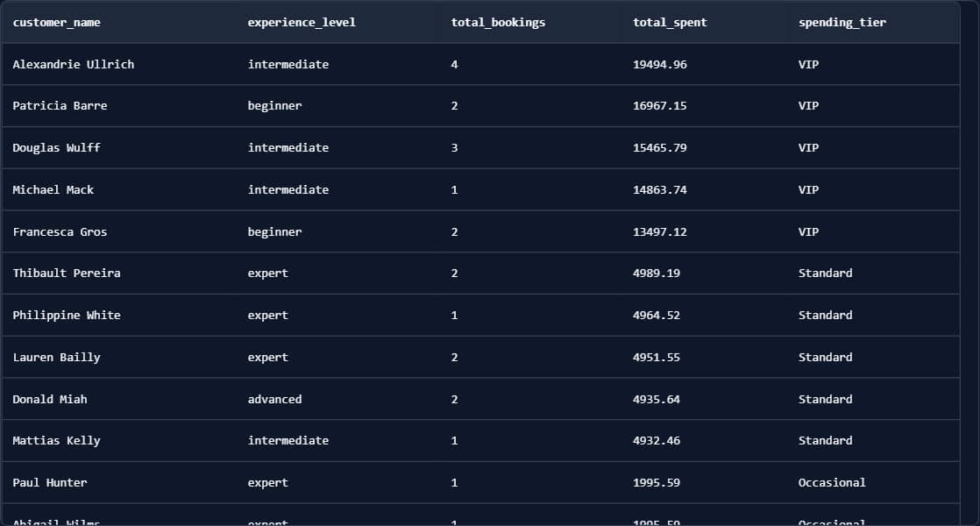The width and height of the screenshot is (980, 526).
Task: Click the Lauren Bailly name cell
Action: (x=56, y=358)
